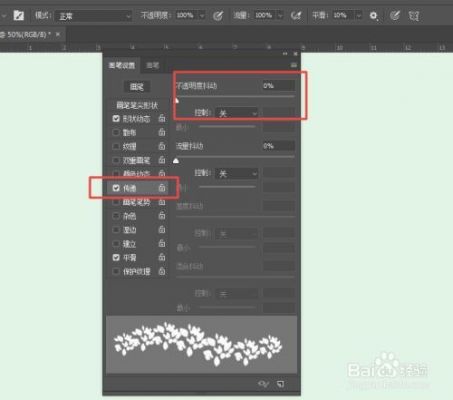Click the 流量抖动 percentage field
The image size is (453, 400).
point(279,146)
